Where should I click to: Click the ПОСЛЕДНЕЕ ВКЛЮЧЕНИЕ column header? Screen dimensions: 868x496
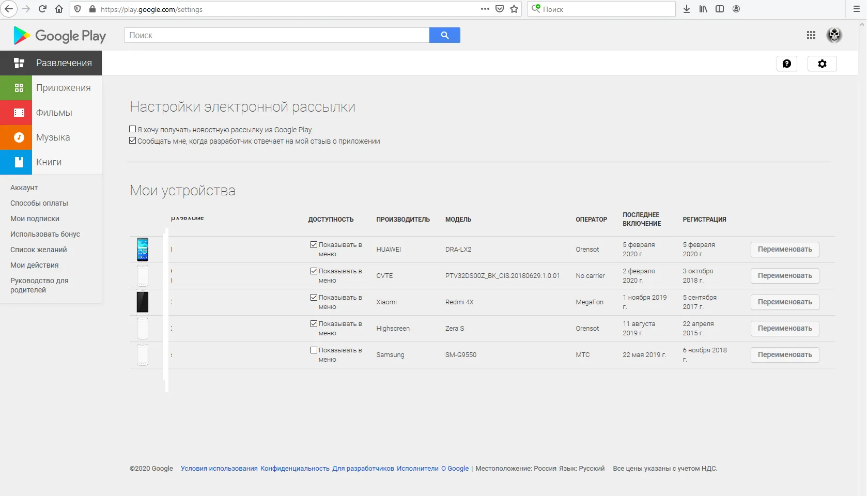[642, 219]
